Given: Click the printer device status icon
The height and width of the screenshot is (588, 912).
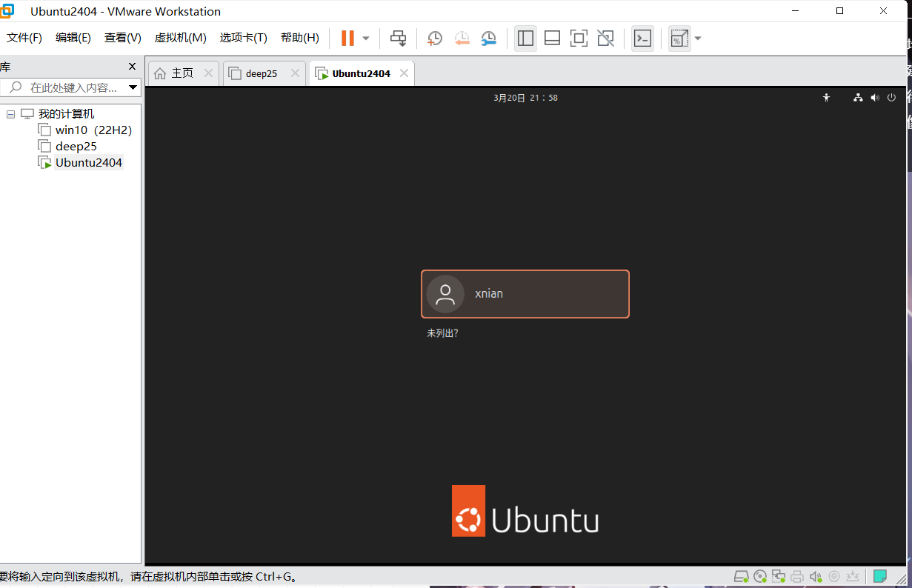Looking at the screenshot, I should click(797, 576).
